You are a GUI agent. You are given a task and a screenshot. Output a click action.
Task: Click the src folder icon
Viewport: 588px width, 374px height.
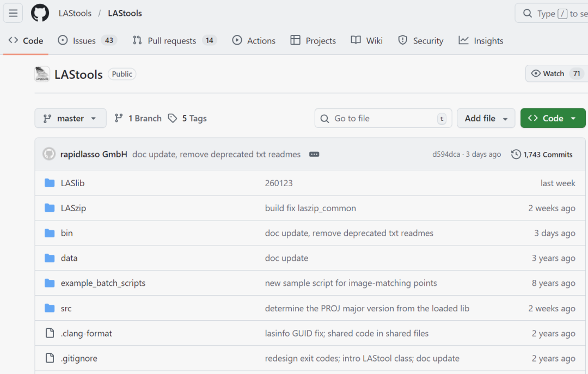point(50,308)
